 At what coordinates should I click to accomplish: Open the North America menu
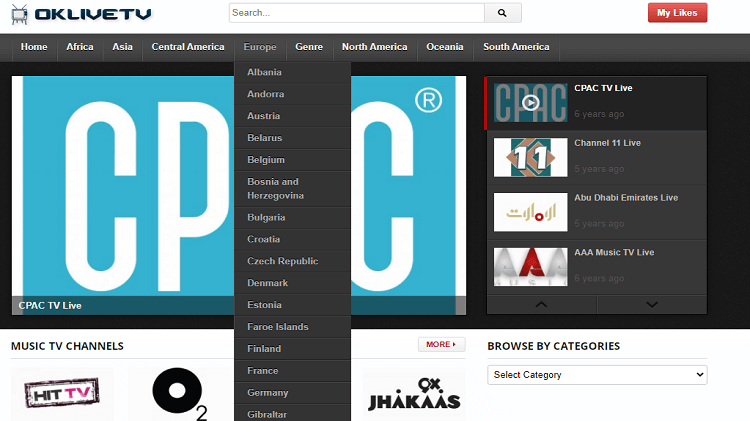tap(375, 47)
